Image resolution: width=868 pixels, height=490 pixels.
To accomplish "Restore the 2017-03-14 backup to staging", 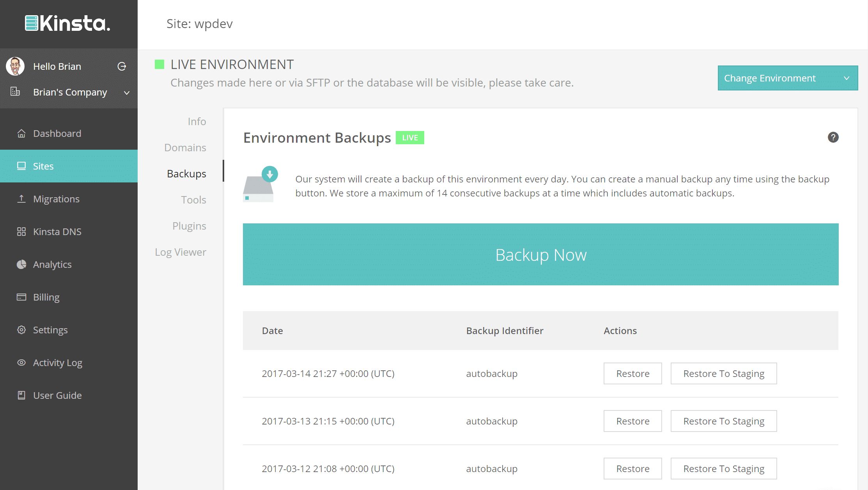I will tap(724, 373).
